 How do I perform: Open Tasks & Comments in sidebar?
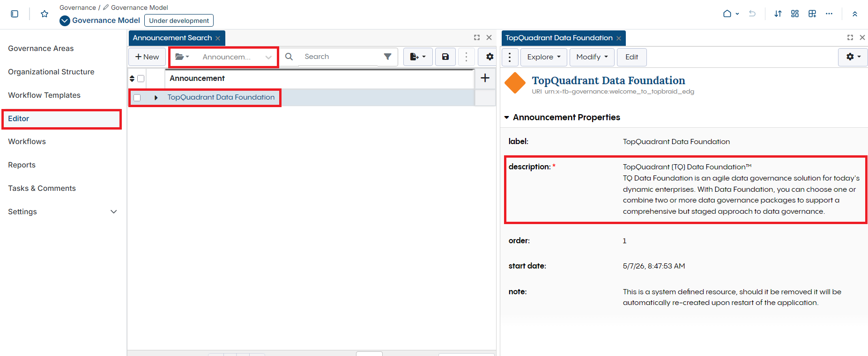coord(42,189)
